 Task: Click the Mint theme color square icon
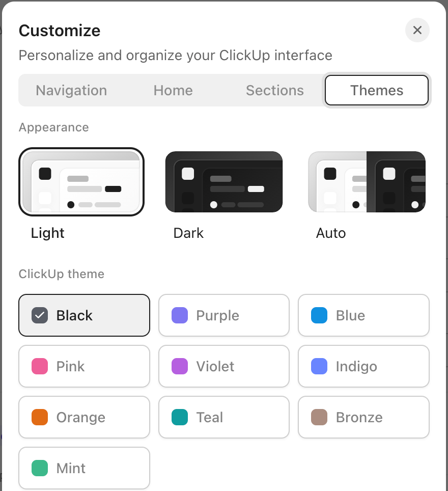coord(41,468)
